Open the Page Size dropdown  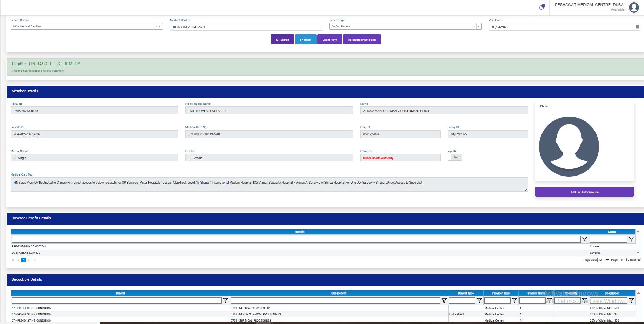coord(603,260)
